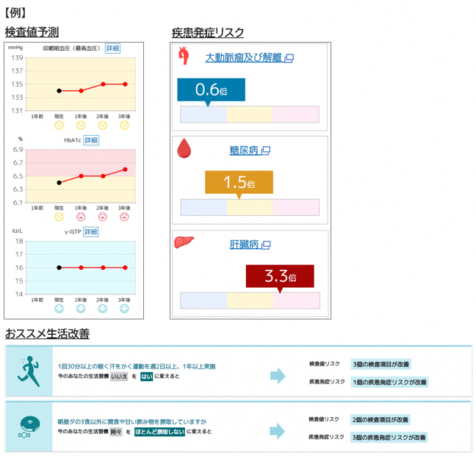This screenshot has height=456, width=476.
Task: Click 1個の疾患発症リスクが改善 result tag
Action: pos(389,383)
